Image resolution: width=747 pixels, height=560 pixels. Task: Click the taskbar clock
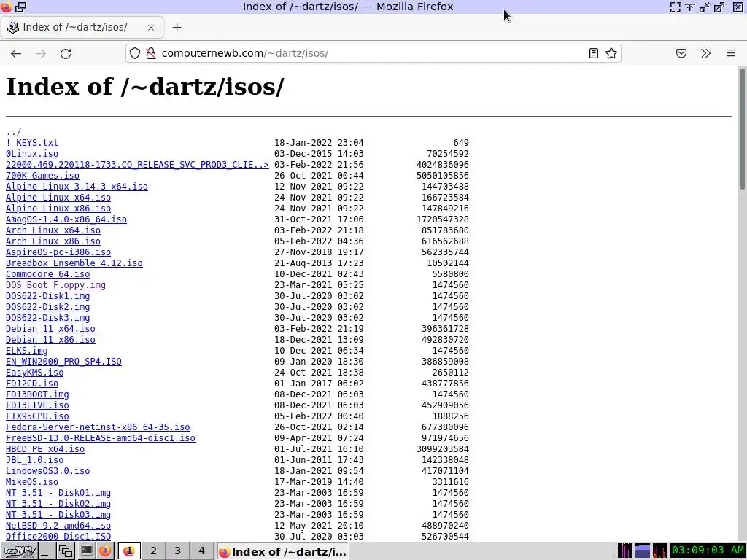click(708, 551)
